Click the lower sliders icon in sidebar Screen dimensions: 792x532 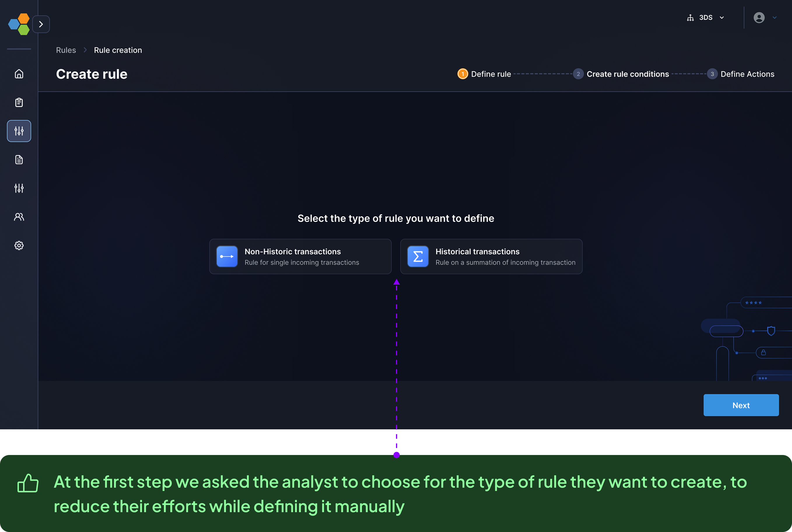point(19,188)
